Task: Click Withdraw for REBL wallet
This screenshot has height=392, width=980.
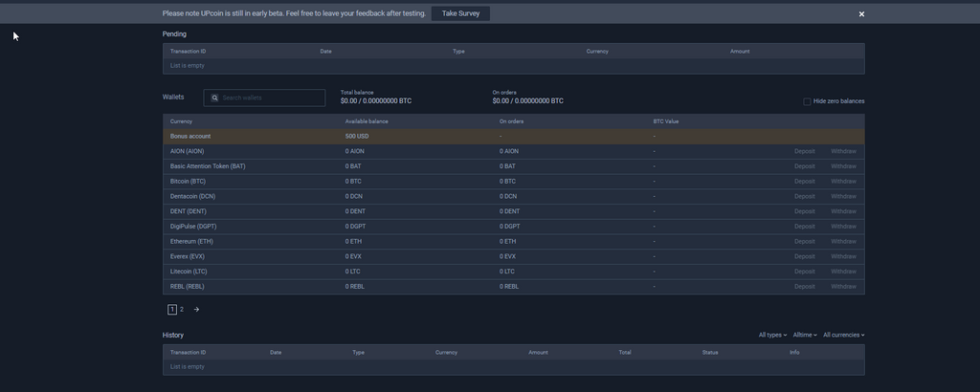Action: (843, 287)
